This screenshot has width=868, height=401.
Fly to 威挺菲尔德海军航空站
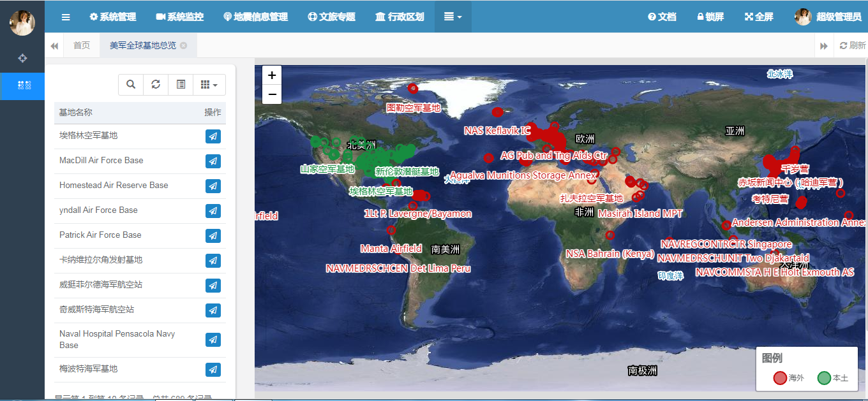213,285
